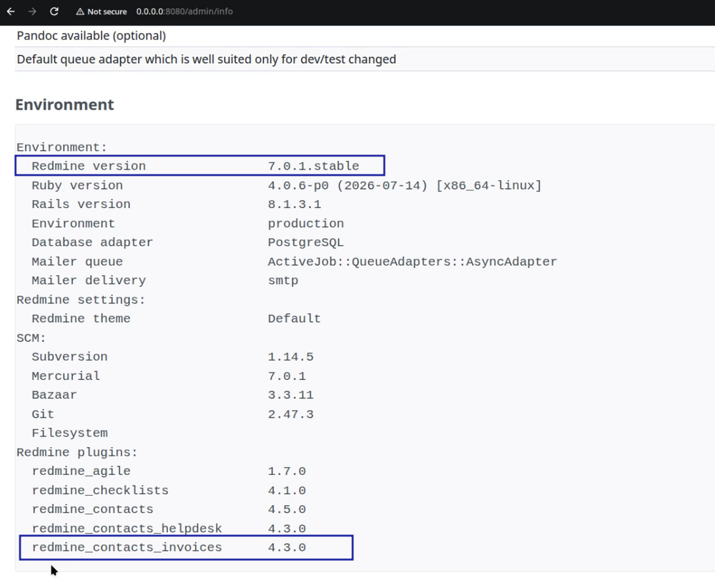Select the 'Mailer delivery' label
Image resolution: width=715 pixels, height=588 pixels.
(x=89, y=280)
